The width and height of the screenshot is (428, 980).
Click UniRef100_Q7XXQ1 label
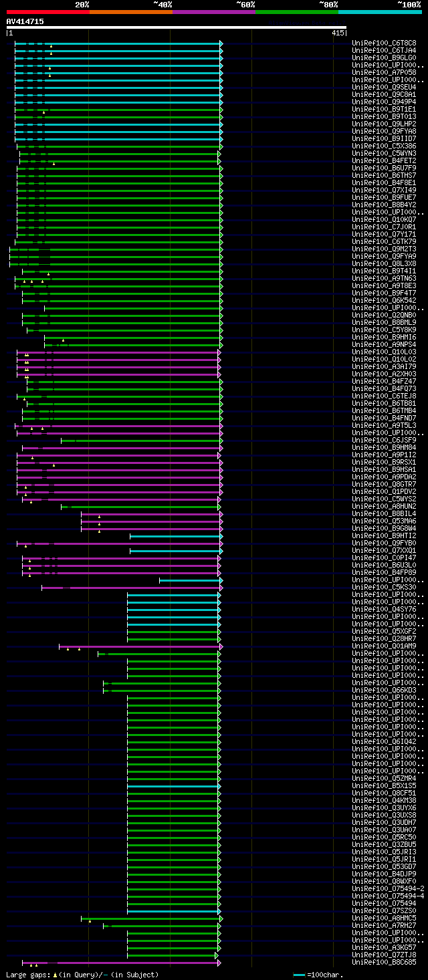click(x=385, y=550)
